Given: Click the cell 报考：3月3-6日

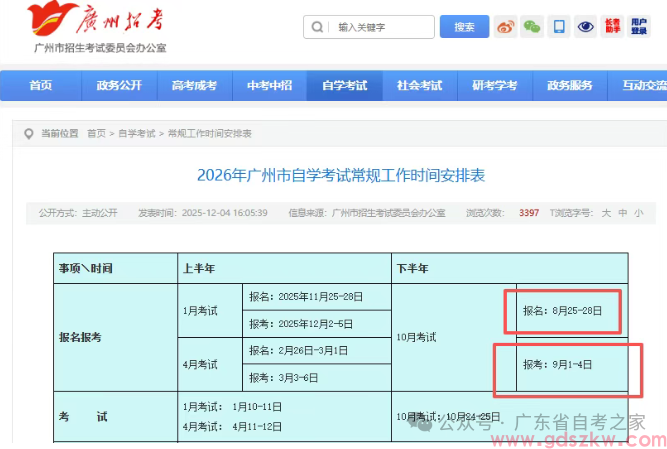Looking at the screenshot, I should pos(317,378).
